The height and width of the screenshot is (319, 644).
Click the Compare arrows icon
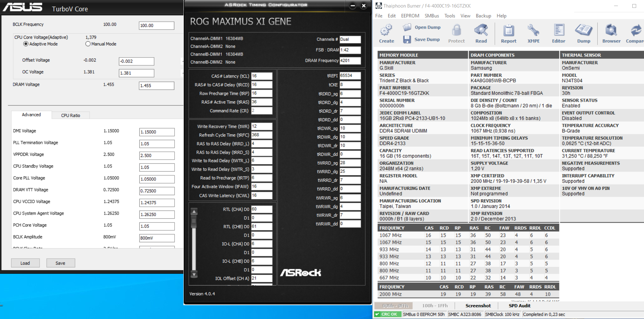point(636,34)
